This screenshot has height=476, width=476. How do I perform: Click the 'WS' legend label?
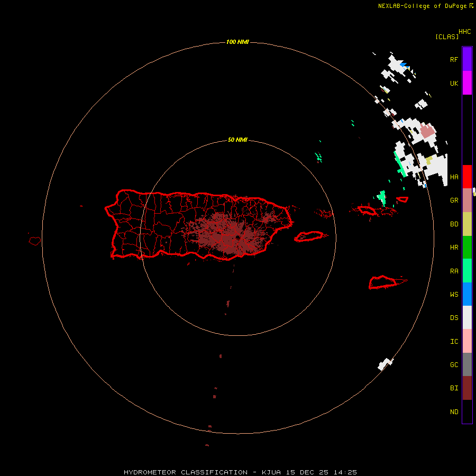[454, 295]
